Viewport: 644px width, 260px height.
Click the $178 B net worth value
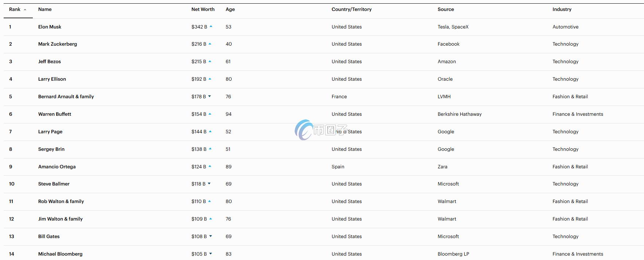pyautogui.click(x=198, y=97)
